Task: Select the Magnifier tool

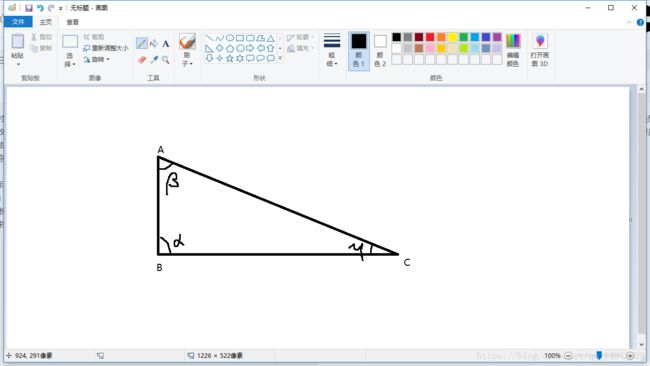Action: (x=165, y=60)
